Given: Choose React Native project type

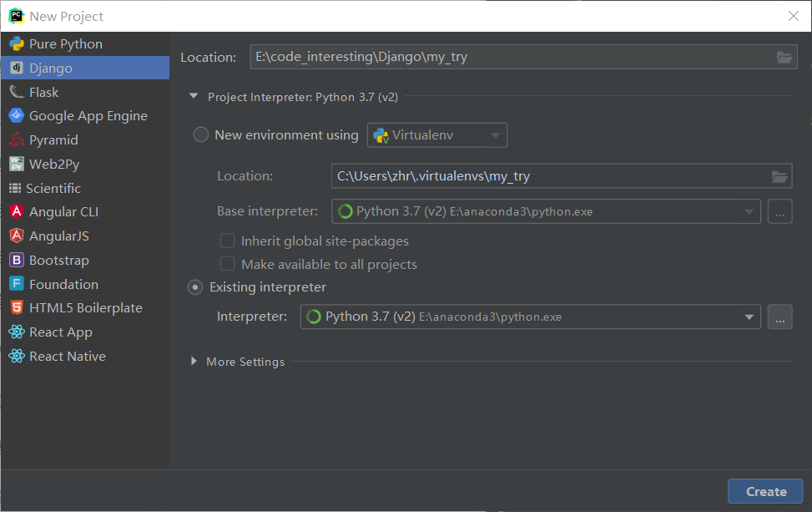Looking at the screenshot, I should (x=85, y=356).
